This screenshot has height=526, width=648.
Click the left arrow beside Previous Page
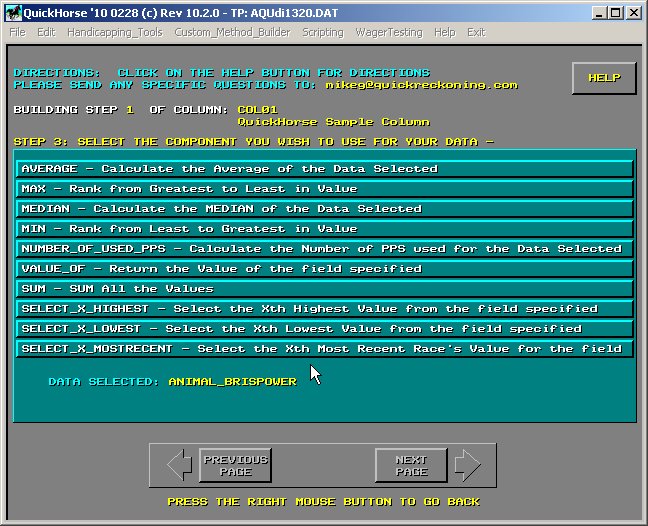[x=180, y=465]
